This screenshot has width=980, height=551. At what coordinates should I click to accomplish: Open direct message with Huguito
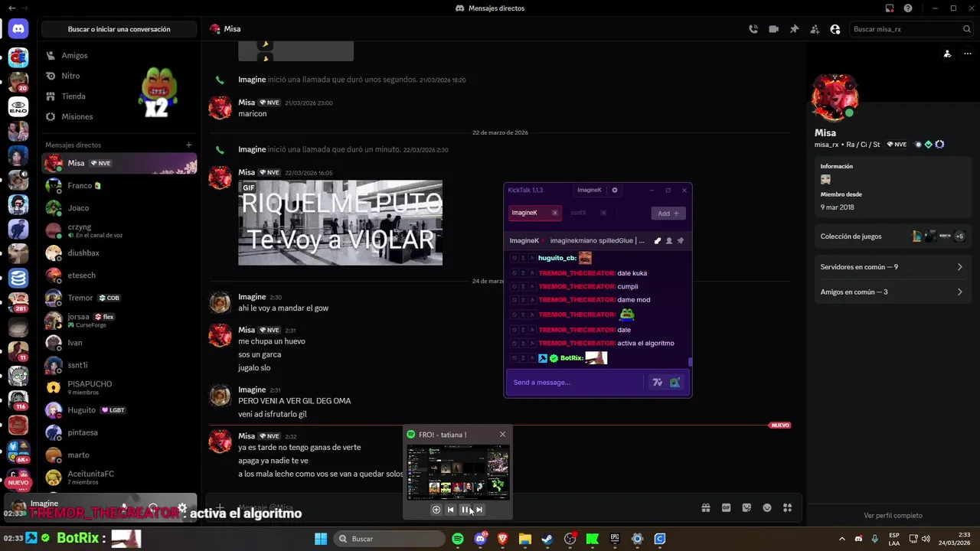(119, 410)
